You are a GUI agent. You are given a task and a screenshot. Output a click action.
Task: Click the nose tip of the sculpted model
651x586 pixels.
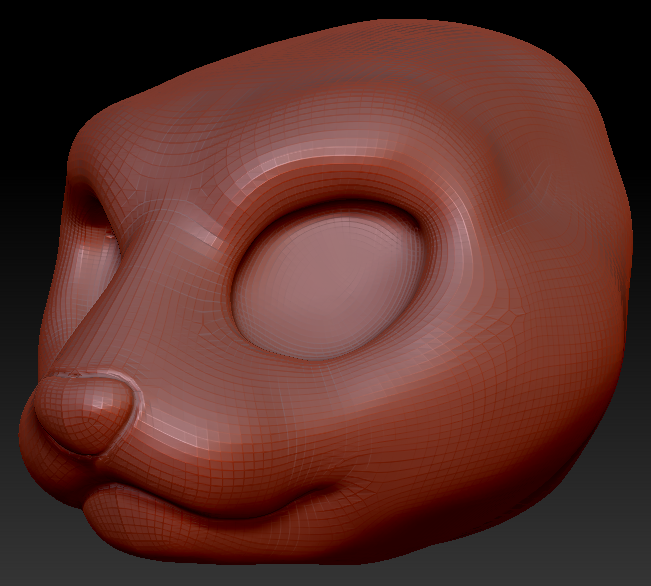pos(83,413)
